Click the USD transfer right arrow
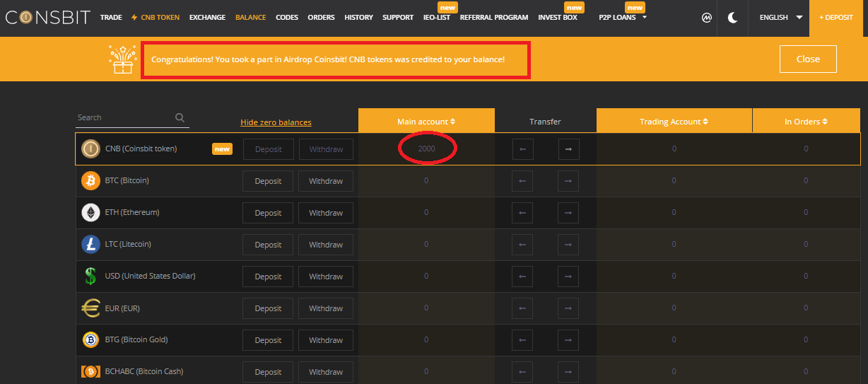This screenshot has height=384, width=868. [568, 277]
